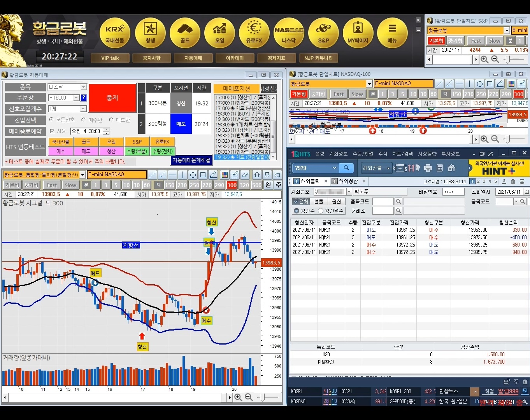Toggle the 전체 filter in 1Q HTS
Image resolution: width=530 pixels, height=420 pixels.
pyautogui.click(x=301, y=201)
